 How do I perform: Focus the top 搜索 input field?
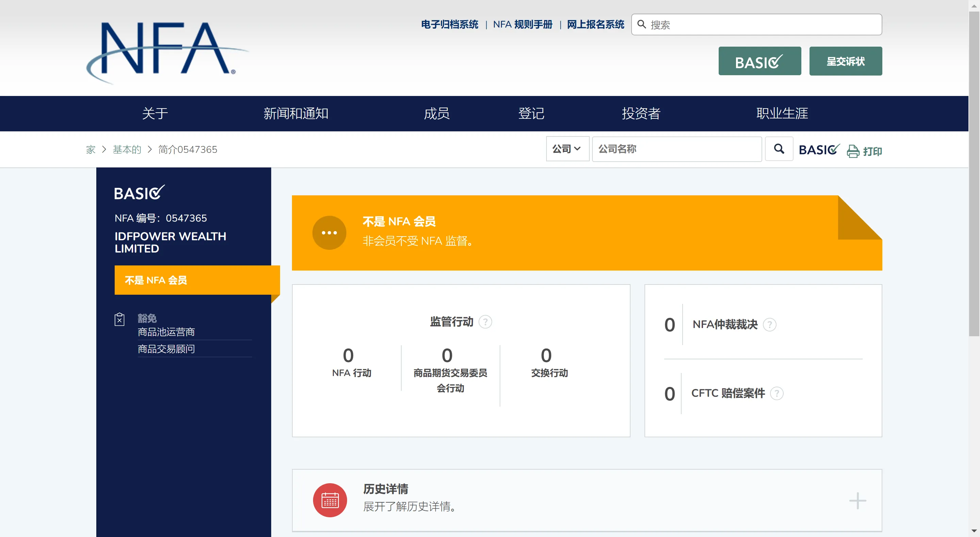coord(757,25)
